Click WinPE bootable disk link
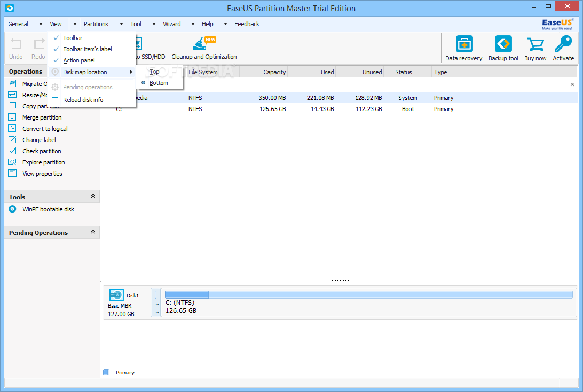 (x=49, y=209)
